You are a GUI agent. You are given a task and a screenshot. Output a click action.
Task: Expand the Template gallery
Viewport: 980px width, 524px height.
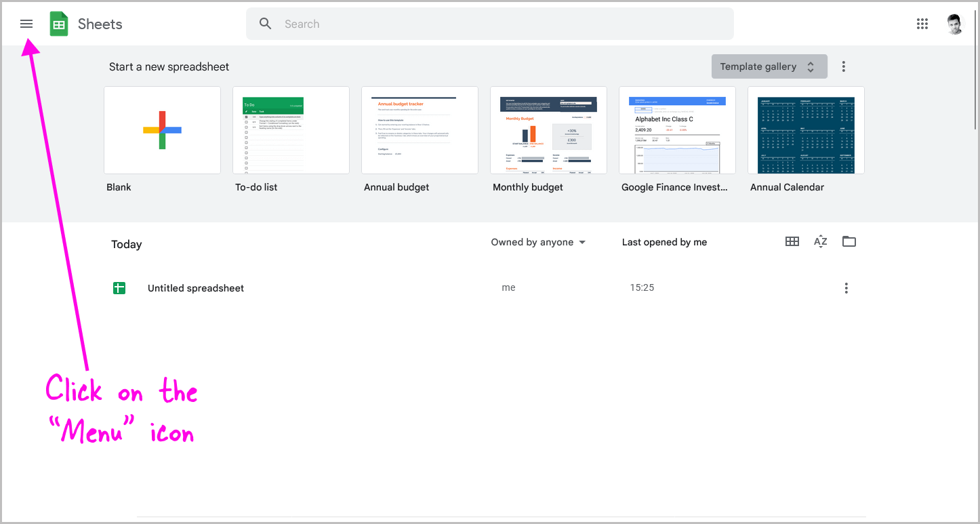click(x=769, y=66)
